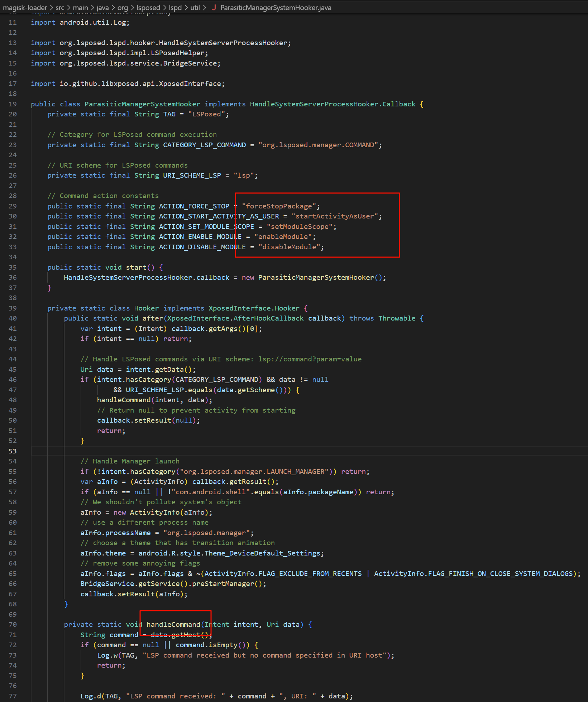Choose the lsposed breadcrumb item
The height and width of the screenshot is (702, 588).
(x=148, y=8)
